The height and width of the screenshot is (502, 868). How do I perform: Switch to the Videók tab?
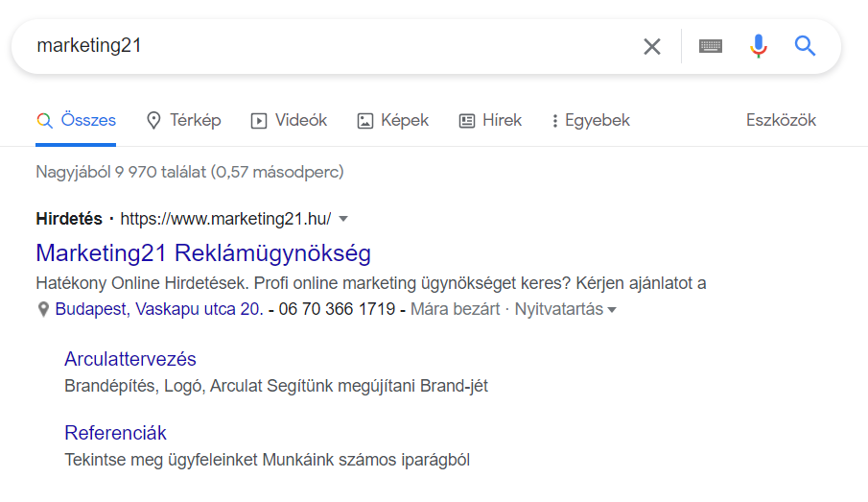point(289,121)
